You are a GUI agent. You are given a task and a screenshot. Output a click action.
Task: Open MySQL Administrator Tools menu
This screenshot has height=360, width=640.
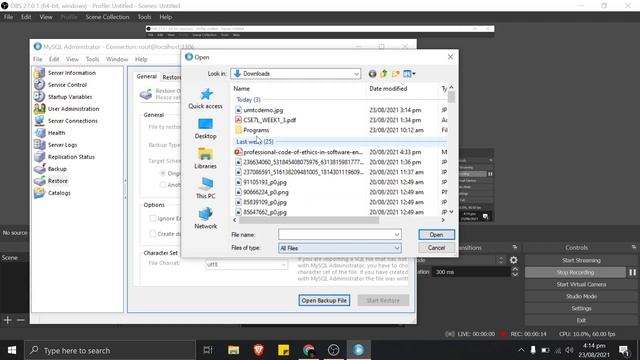(92, 59)
